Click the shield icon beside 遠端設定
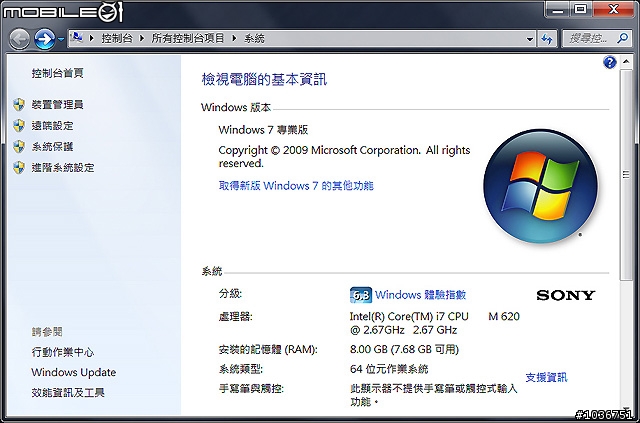The height and width of the screenshot is (423, 640). click(19, 125)
